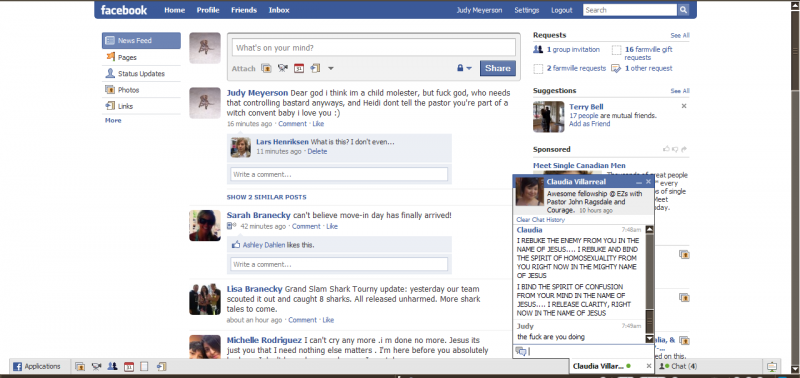The image size is (800, 378).
Task: Open the notifications icon in bottom bar
Action: click(772, 366)
